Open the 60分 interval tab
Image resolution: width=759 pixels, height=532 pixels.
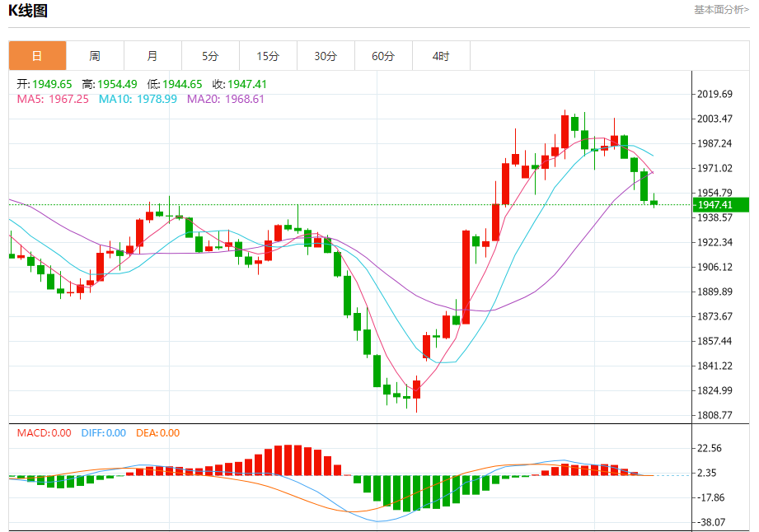tap(383, 56)
